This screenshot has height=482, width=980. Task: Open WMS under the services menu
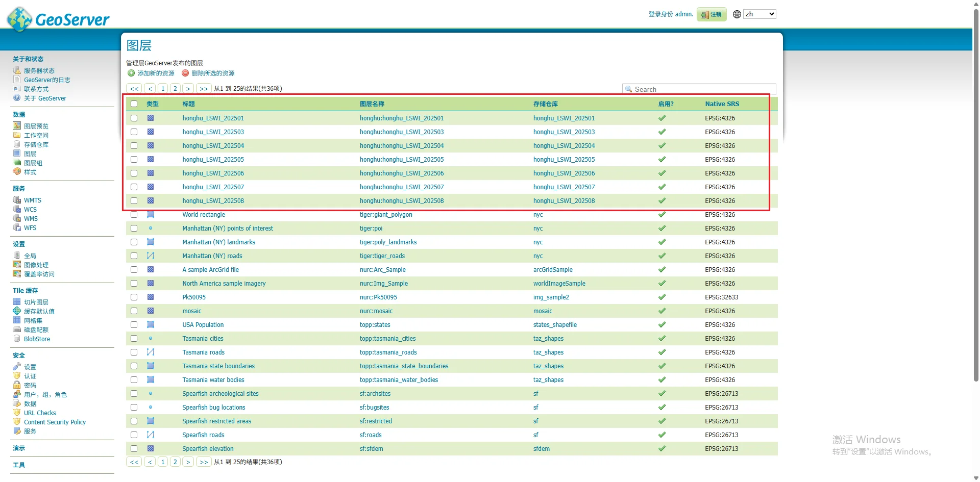[x=31, y=219]
